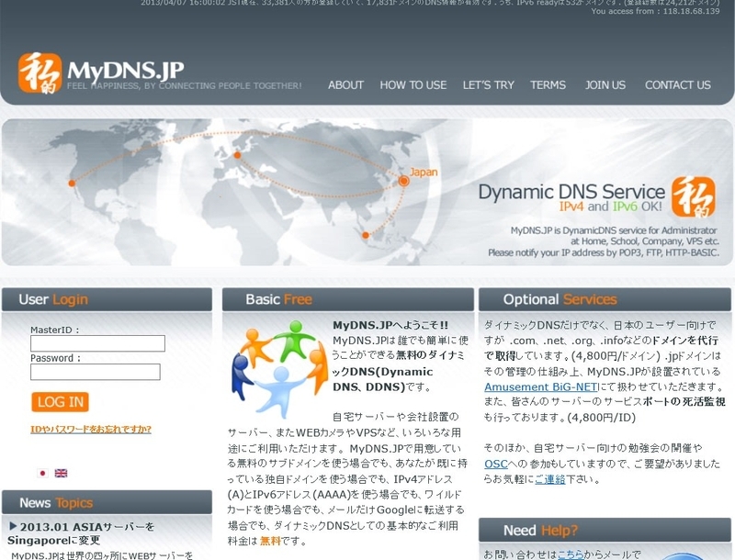
Task: Open the Amusement BiG-NET link
Action: click(x=540, y=387)
